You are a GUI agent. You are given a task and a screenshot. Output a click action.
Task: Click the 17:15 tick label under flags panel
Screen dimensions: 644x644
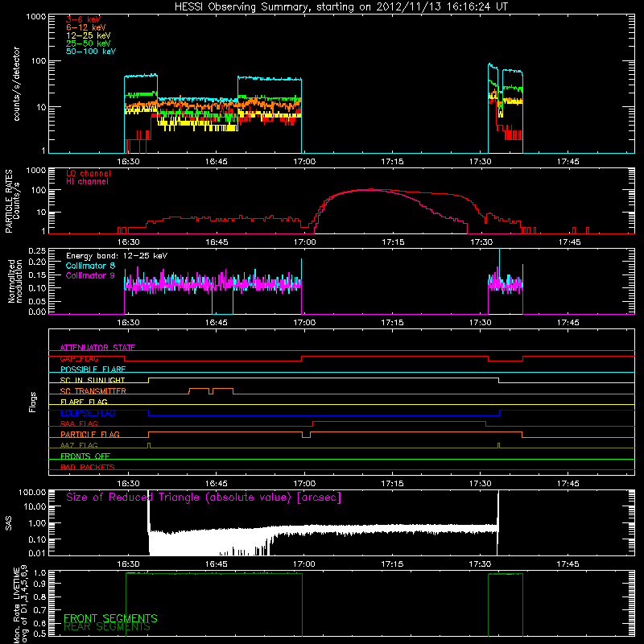[x=392, y=484]
